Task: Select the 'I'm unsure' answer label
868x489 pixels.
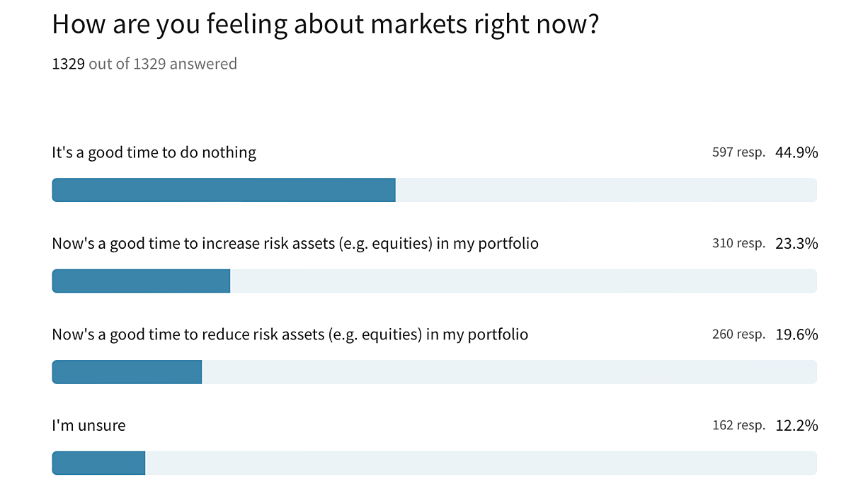Action: tap(88, 425)
